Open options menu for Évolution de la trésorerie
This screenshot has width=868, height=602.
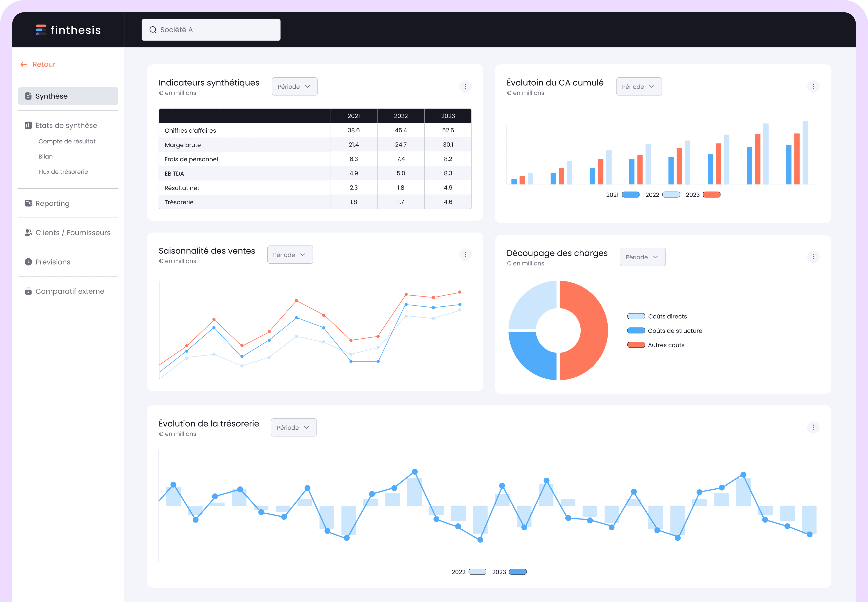point(813,427)
